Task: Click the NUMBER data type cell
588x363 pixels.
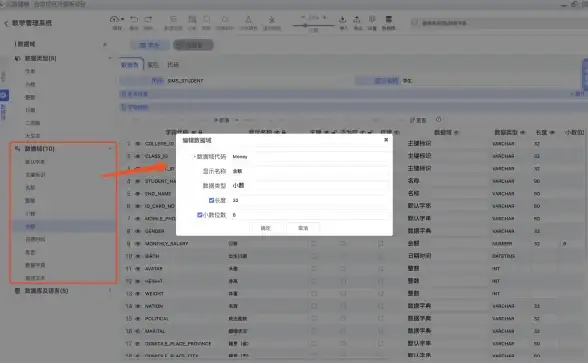Action: point(502,243)
